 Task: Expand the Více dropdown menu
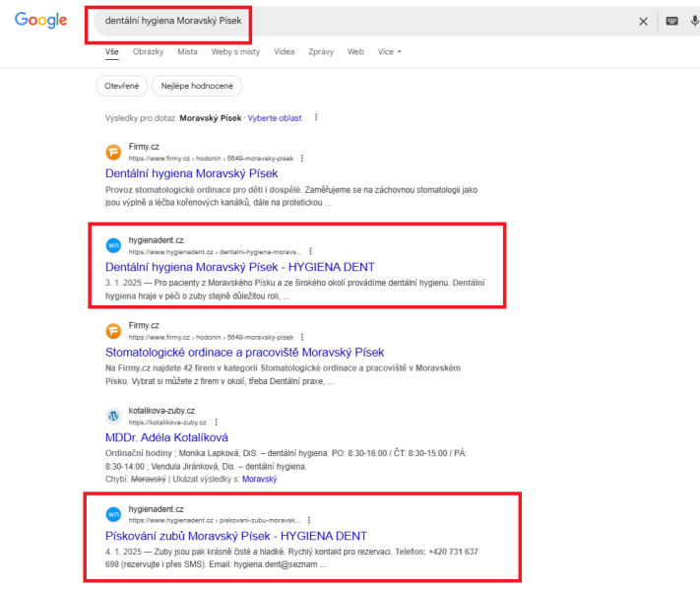pyautogui.click(x=389, y=52)
